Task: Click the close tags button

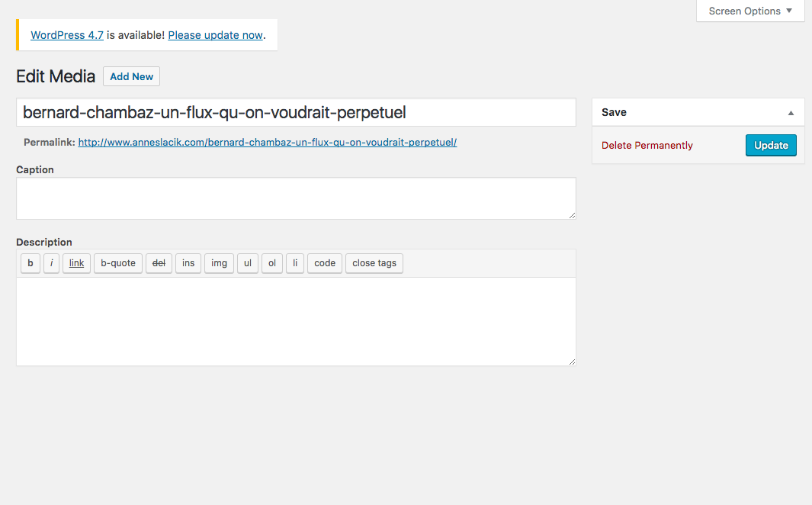Action: pos(374,263)
